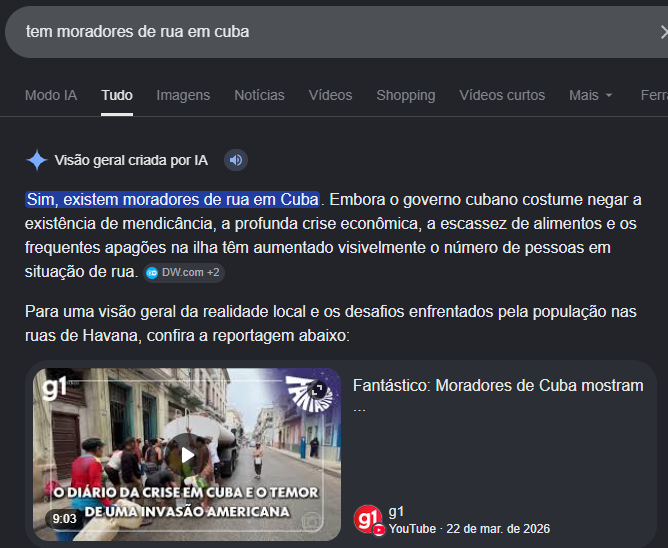
Task: Go to the Vídeos tab
Action: (331, 95)
